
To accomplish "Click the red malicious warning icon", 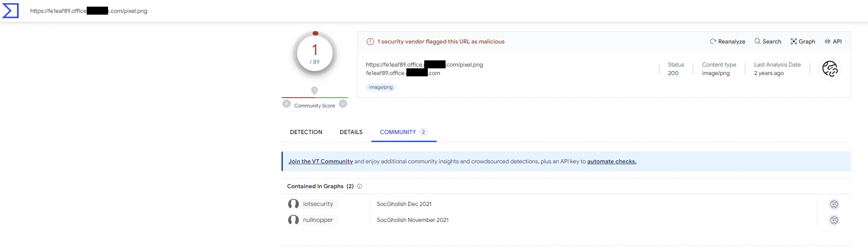I will point(370,42).
